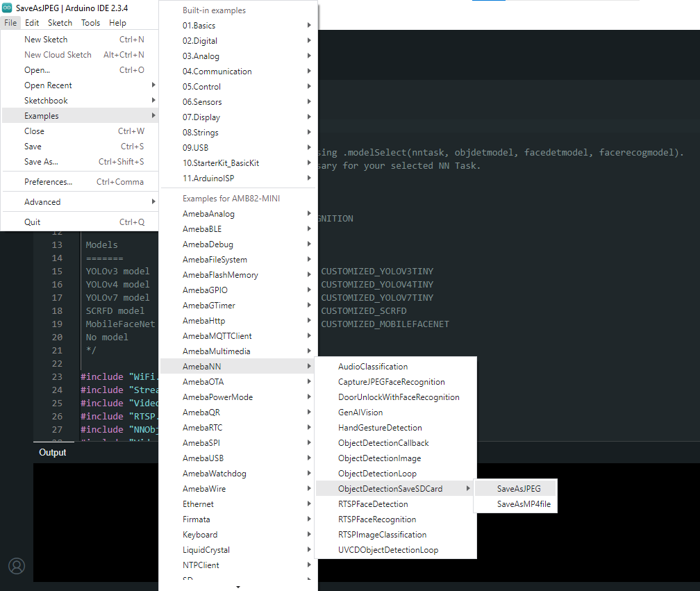Viewport: 700px width, 591px height.
Task: Expand the 07.Display examples
Action: [x=238, y=117]
